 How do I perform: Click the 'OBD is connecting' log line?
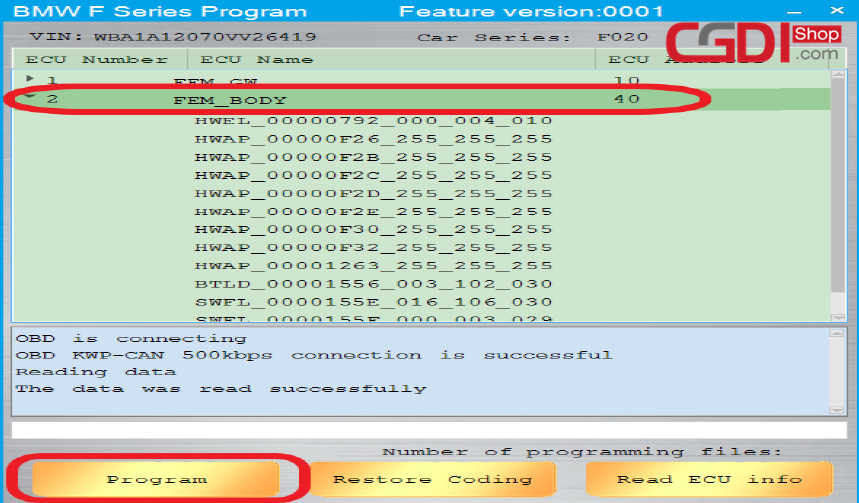point(131,339)
